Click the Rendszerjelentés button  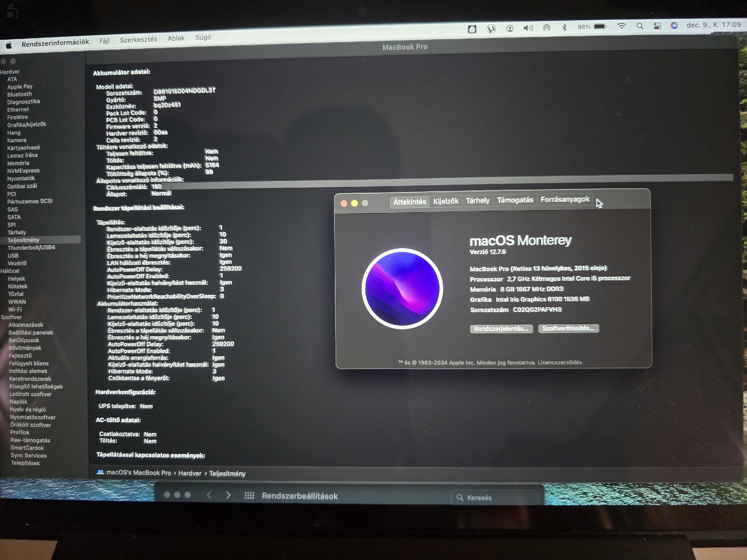(501, 329)
